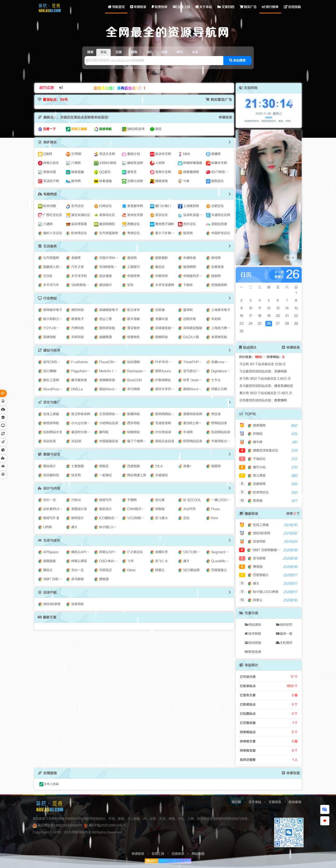Click the car icon in left sidebar

pos(3,466)
